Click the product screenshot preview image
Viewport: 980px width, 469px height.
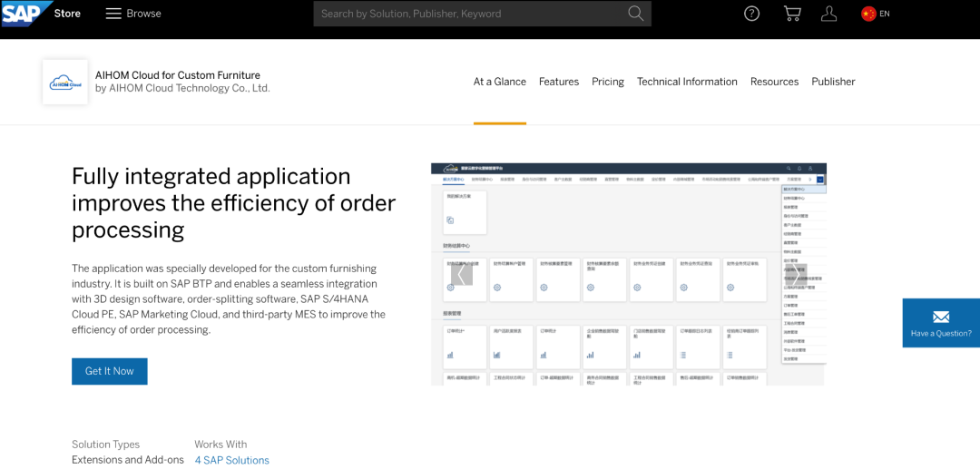point(628,274)
